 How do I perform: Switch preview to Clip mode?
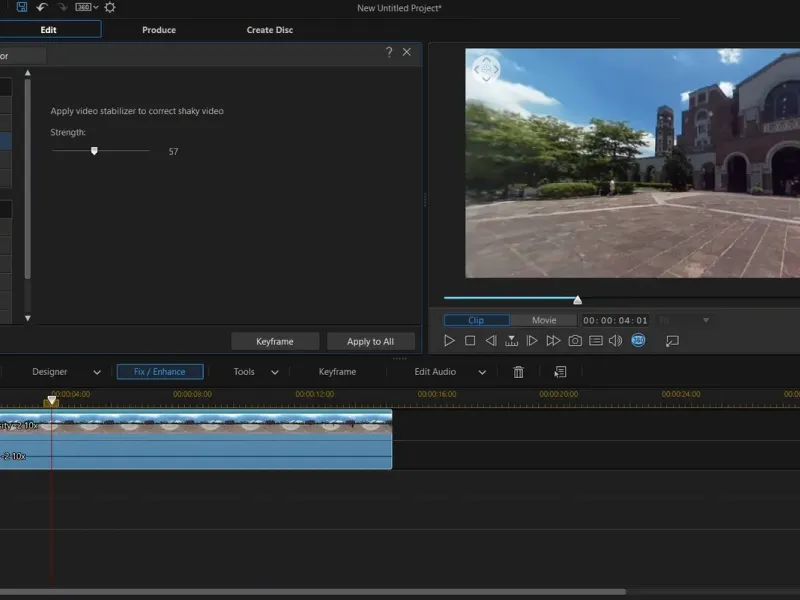(476, 320)
